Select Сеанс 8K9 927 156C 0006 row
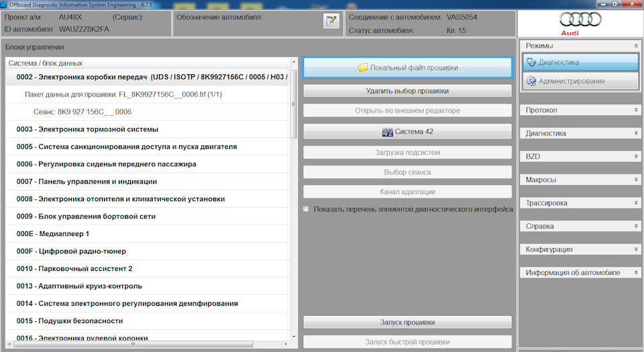The image size is (644, 352). point(148,111)
